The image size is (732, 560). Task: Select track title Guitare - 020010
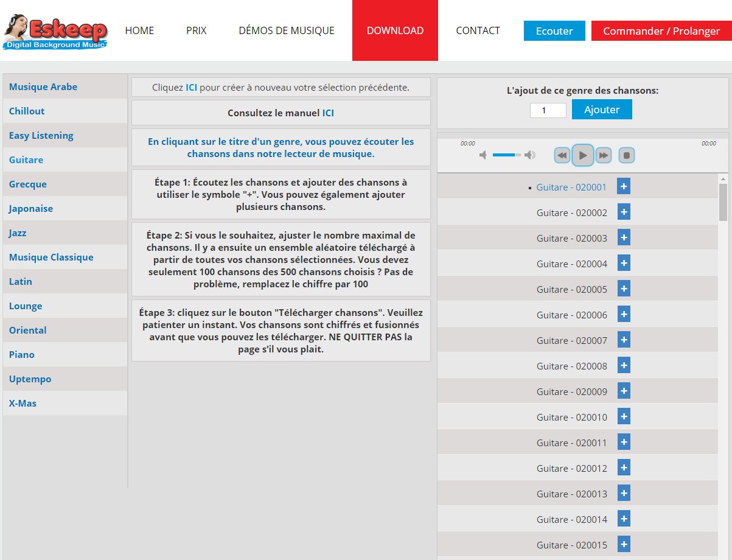coord(572,417)
